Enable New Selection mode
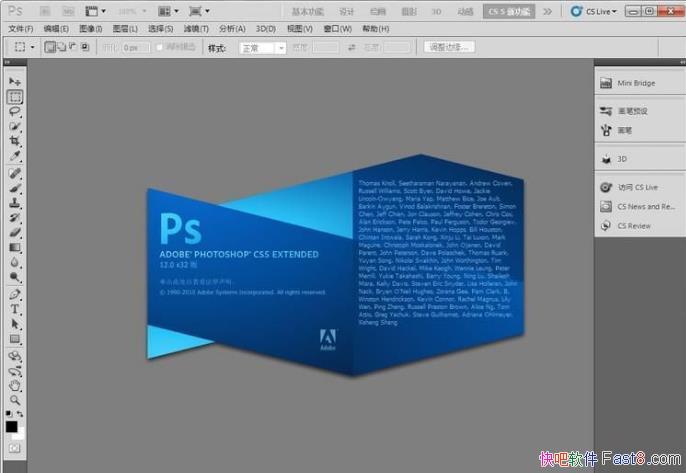The height and width of the screenshot is (473, 686). pyautogui.click(x=50, y=47)
